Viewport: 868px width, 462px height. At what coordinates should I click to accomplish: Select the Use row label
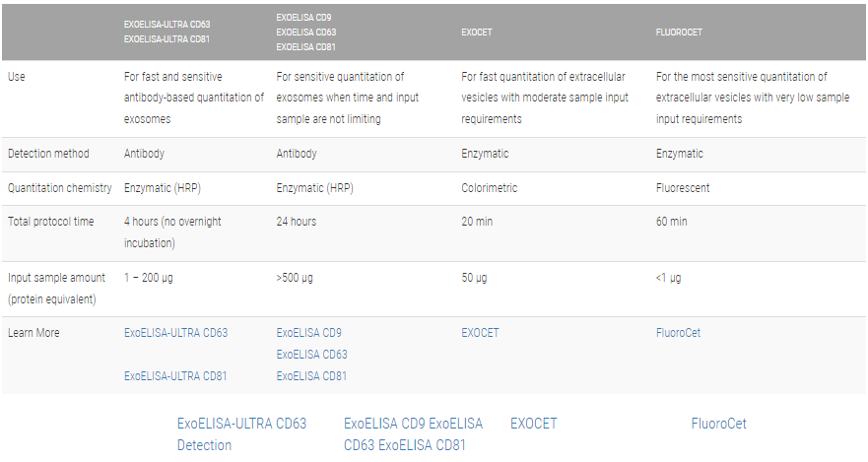click(x=16, y=77)
